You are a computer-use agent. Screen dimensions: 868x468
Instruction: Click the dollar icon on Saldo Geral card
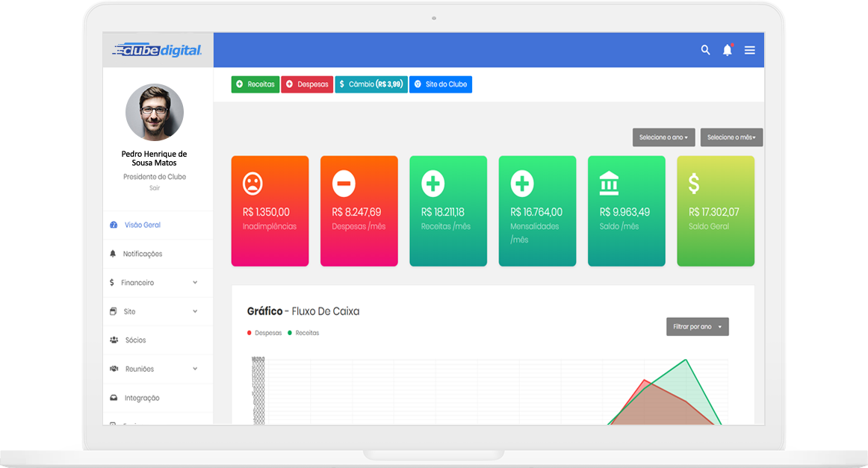[x=694, y=183]
